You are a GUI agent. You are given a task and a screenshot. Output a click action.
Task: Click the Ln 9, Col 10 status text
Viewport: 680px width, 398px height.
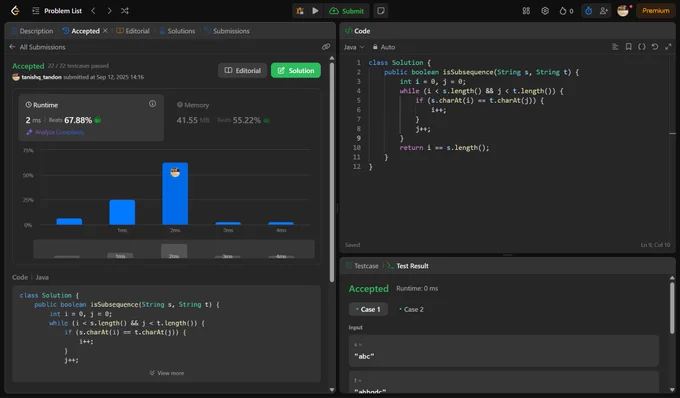[655, 245]
